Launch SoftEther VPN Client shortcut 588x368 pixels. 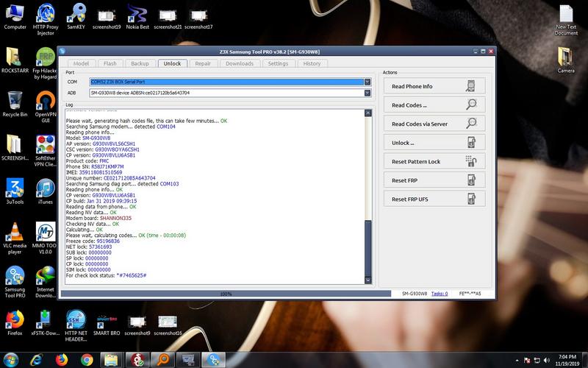[46, 151]
